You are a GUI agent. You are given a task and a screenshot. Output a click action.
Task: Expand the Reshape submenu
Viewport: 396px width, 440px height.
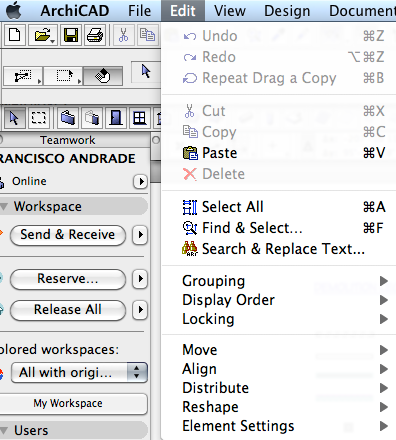tap(279, 407)
